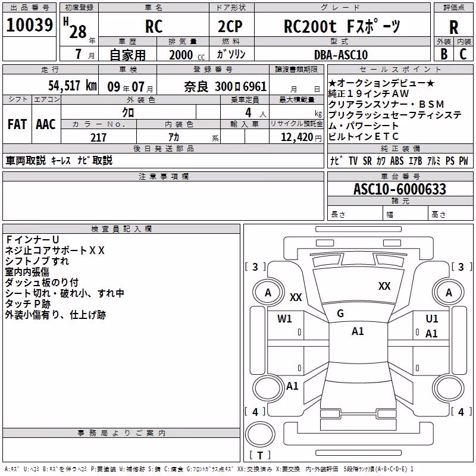
Task: Click TV in the 純正装備 row
Action: tap(353, 161)
